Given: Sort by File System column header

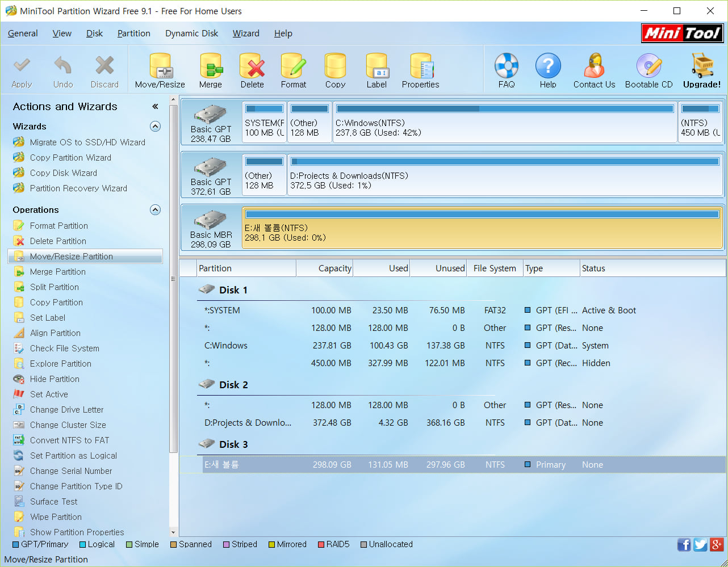Looking at the screenshot, I should tap(495, 268).
